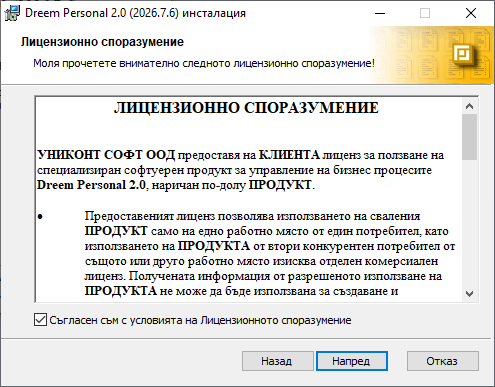Cancel installation with the Отказ button
Screen dimensions: 495x387
(443, 361)
